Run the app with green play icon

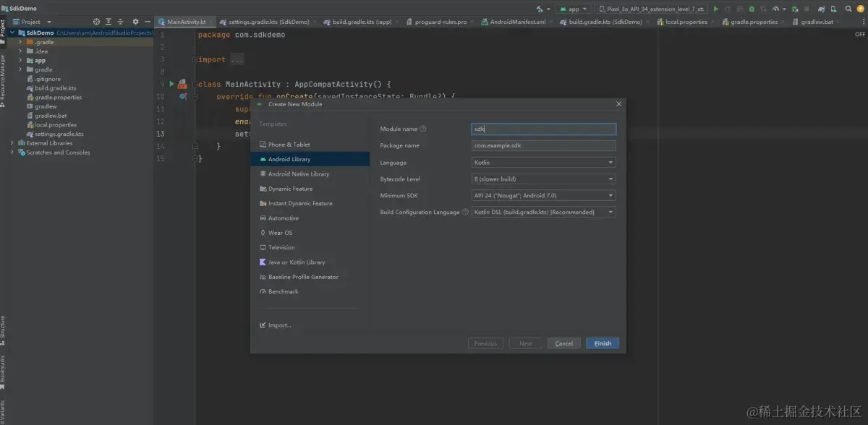pyautogui.click(x=715, y=9)
